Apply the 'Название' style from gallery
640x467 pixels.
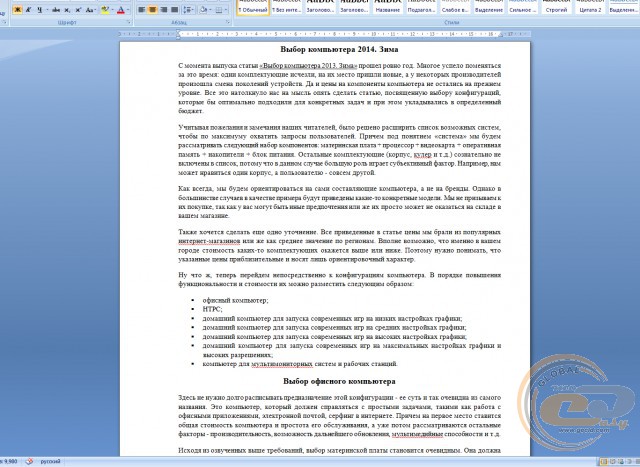[x=388, y=9]
